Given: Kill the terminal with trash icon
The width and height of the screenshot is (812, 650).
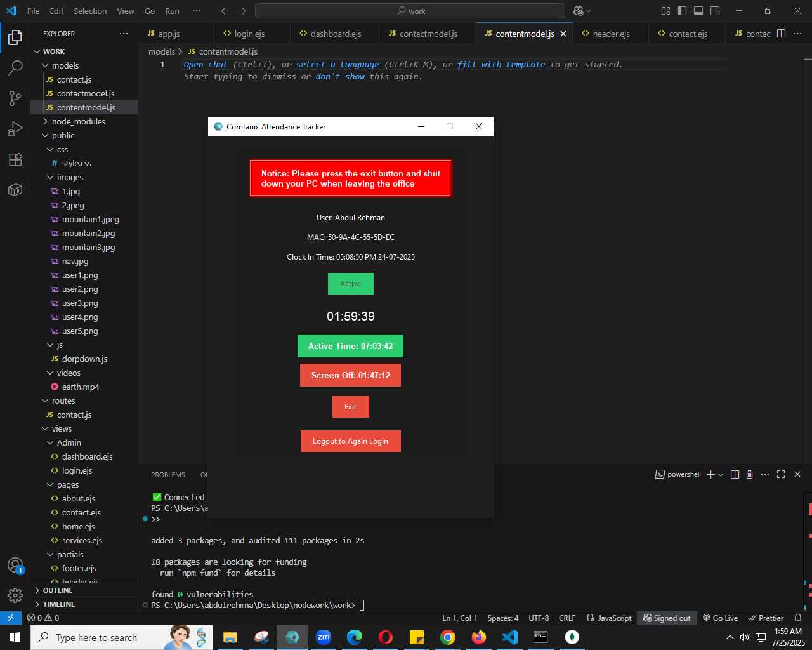Looking at the screenshot, I should (x=750, y=474).
